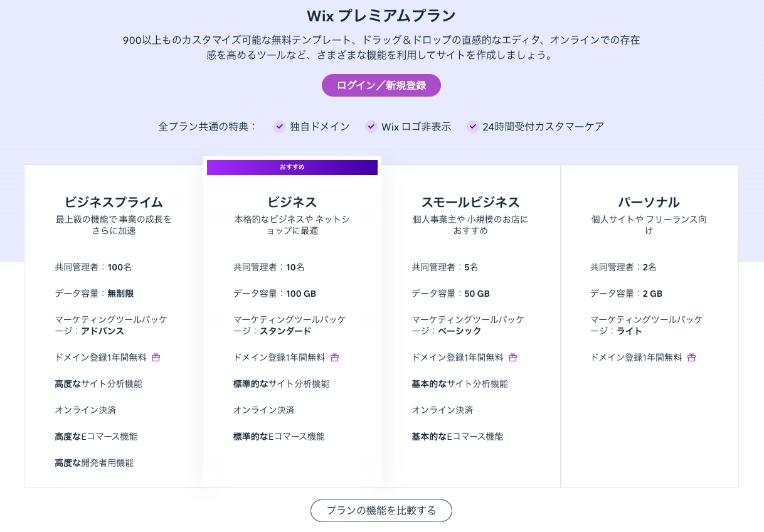Click ドメイン登録1年間無料 in スモールビジネス plan

click(x=459, y=357)
